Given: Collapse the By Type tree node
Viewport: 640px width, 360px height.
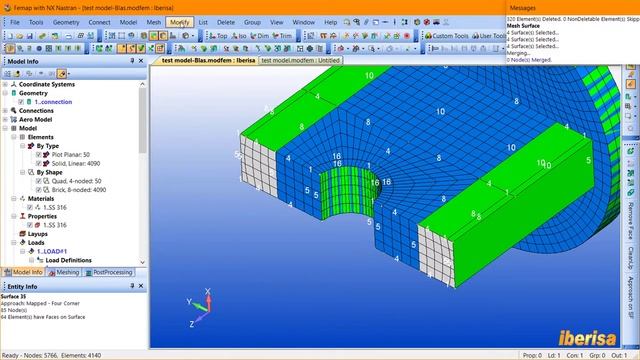Looking at the screenshot, I should coord(22,146).
